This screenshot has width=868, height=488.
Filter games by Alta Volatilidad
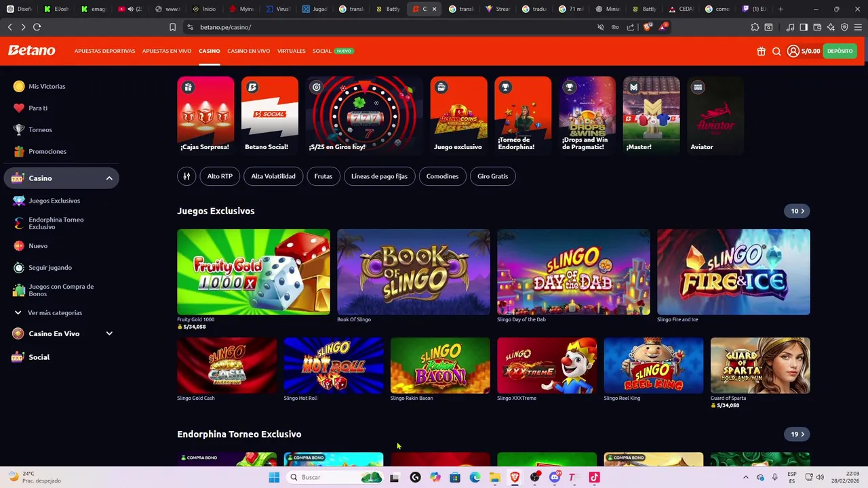(x=273, y=176)
